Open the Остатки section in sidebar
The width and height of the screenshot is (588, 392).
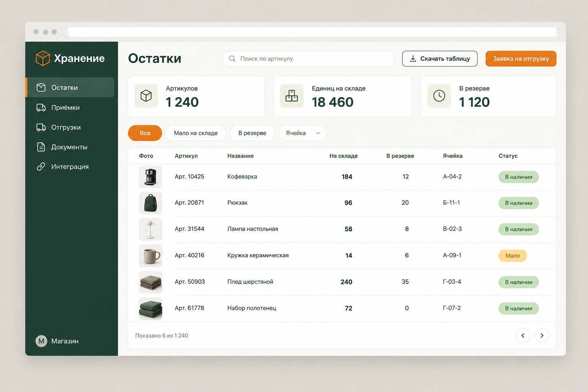click(x=70, y=88)
